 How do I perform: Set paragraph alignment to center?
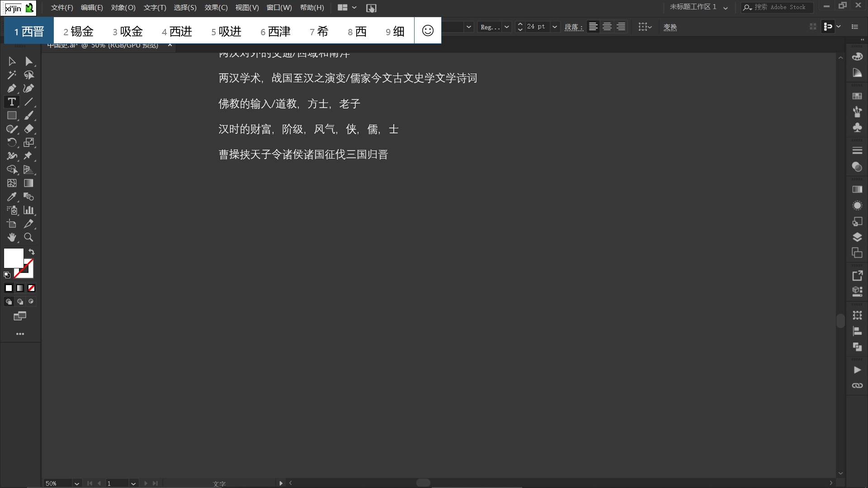point(607,27)
